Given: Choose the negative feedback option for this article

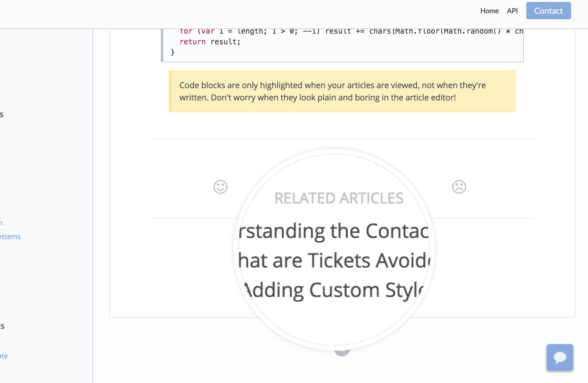Looking at the screenshot, I should coord(459,187).
